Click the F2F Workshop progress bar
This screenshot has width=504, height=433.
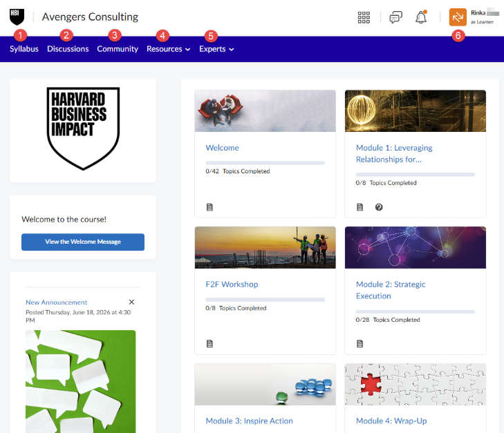tap(265, 300)
